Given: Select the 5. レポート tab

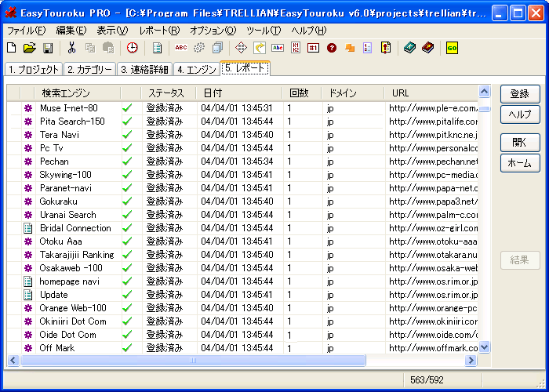Looking at the screenshot, I should coord(245,68).
